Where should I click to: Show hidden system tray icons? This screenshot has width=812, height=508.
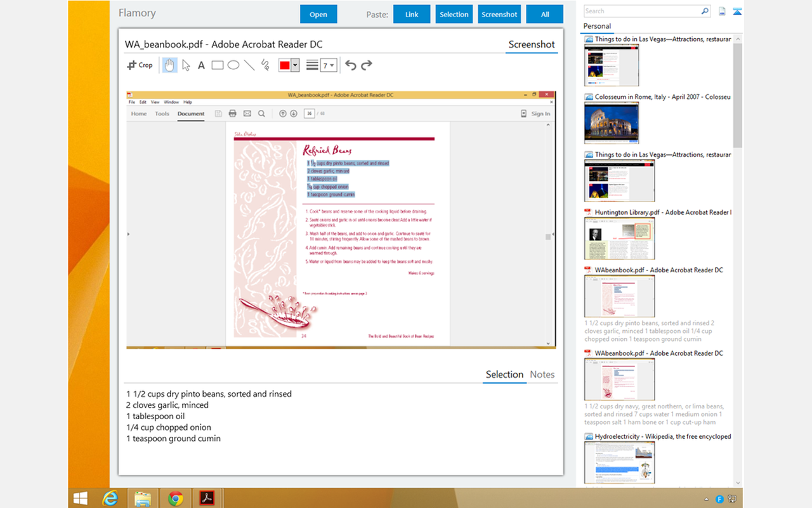[x=707, y=499]
